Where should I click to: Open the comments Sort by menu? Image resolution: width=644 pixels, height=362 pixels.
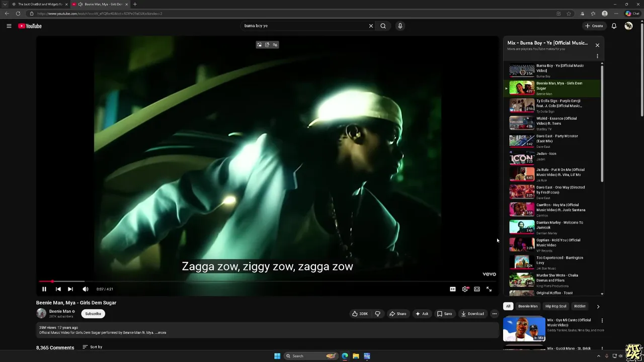(x=93, y=347)
